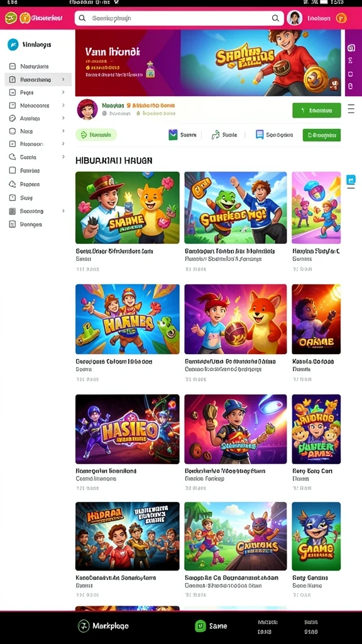Expand the chevron beside the last arrowed sidebar item
The image size is (362, 644).
tap(63, 211)
